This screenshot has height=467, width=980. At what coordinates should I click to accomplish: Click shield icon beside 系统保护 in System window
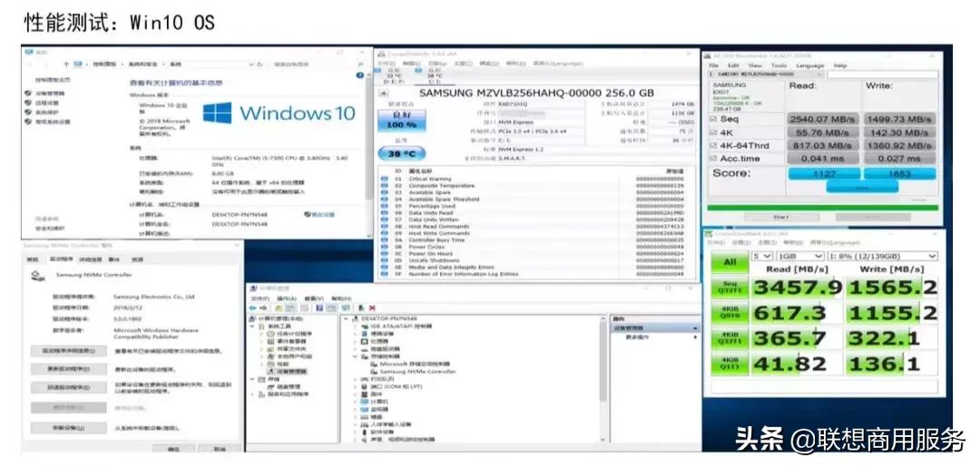[x=28, y=112]
